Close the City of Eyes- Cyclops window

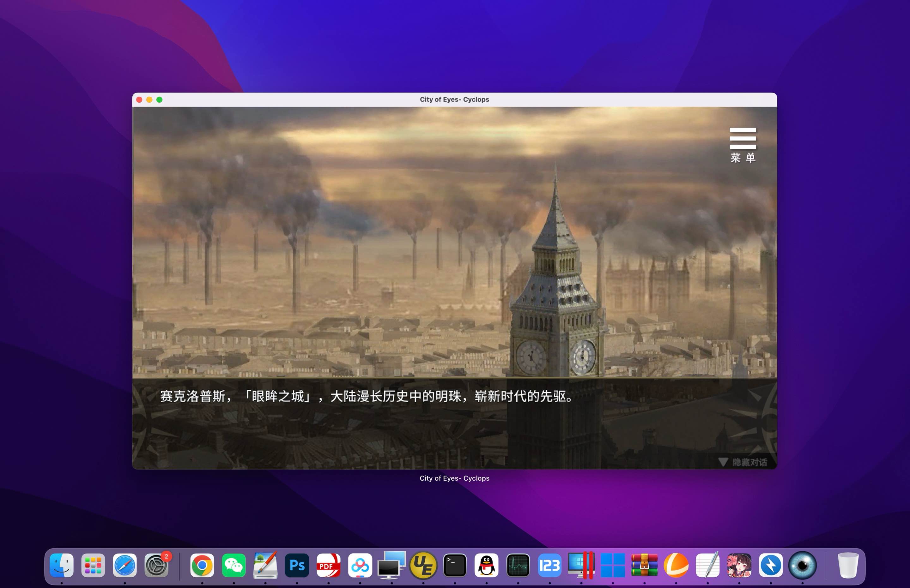pos(139,100)
